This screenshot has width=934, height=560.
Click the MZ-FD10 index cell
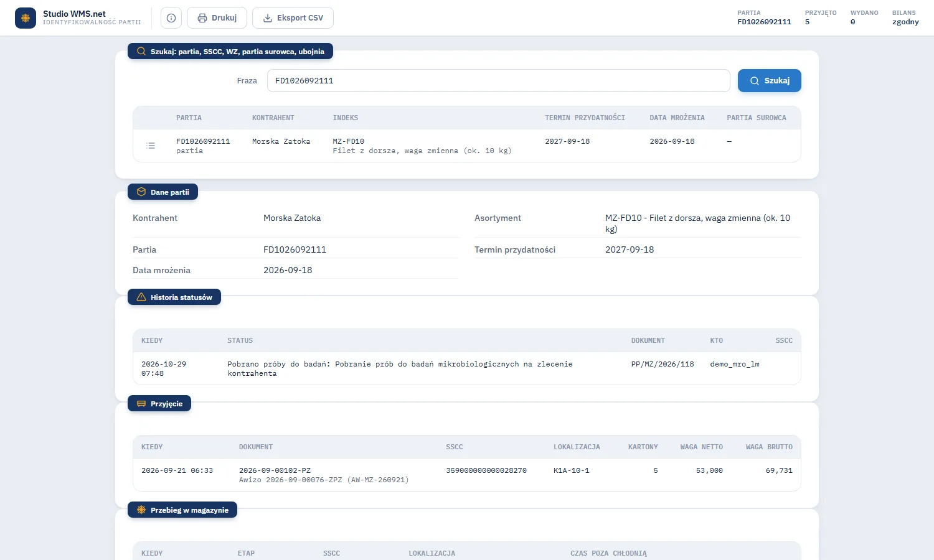click(x=349, y=141)
